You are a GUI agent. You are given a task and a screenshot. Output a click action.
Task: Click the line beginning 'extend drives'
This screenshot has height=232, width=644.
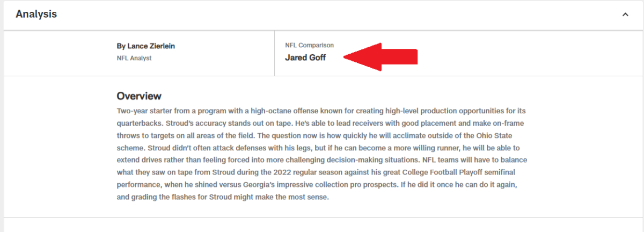320,160
